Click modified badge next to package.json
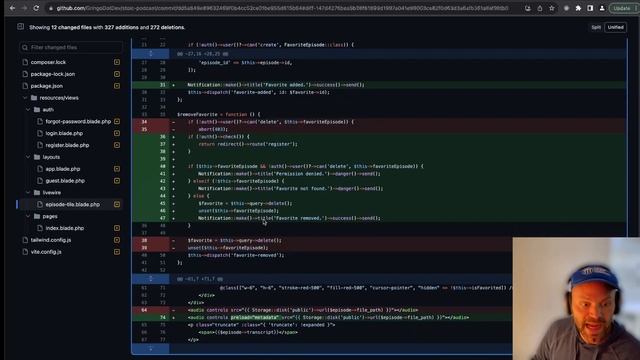 pyautogui.click(x=117, y=86)
